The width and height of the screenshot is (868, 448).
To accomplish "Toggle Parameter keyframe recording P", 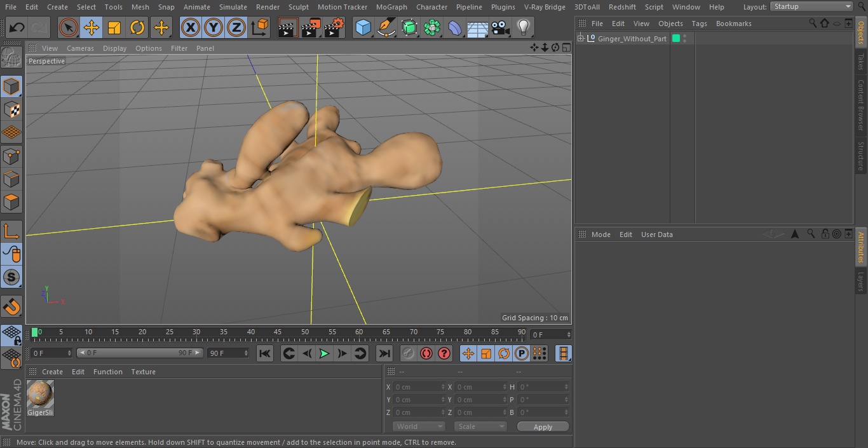I will 522,353.
